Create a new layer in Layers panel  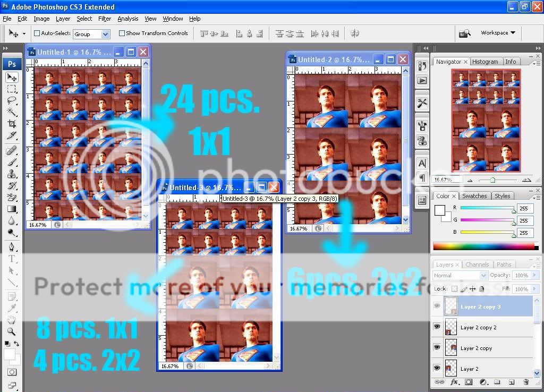point(512,382)
